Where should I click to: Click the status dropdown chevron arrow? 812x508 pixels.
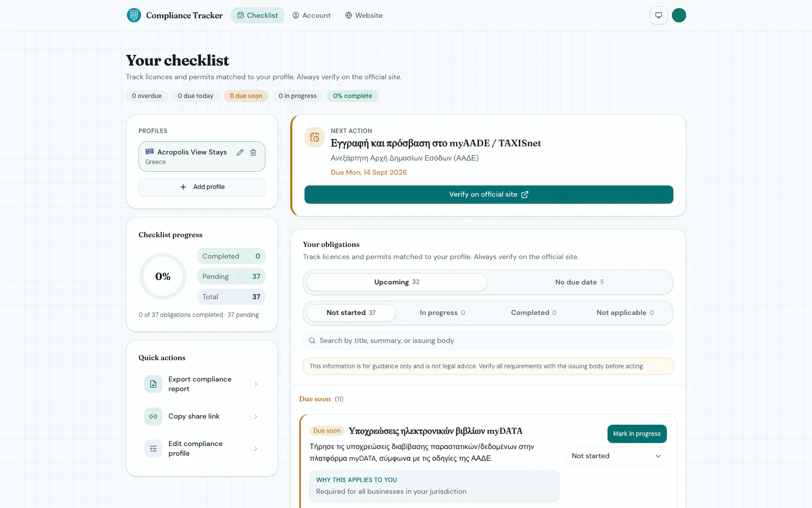(658, 456)
